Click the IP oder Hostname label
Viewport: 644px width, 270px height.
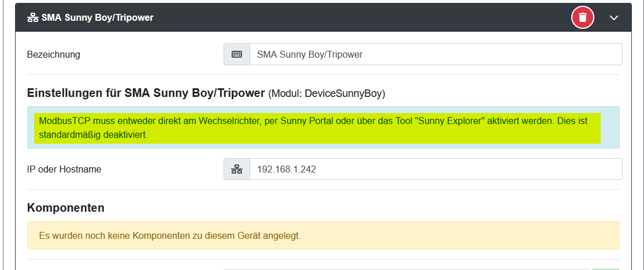click(64, 169)
